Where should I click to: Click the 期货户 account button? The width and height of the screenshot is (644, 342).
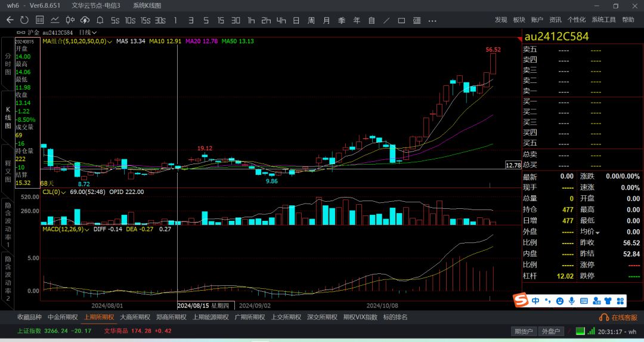point(523,331)
